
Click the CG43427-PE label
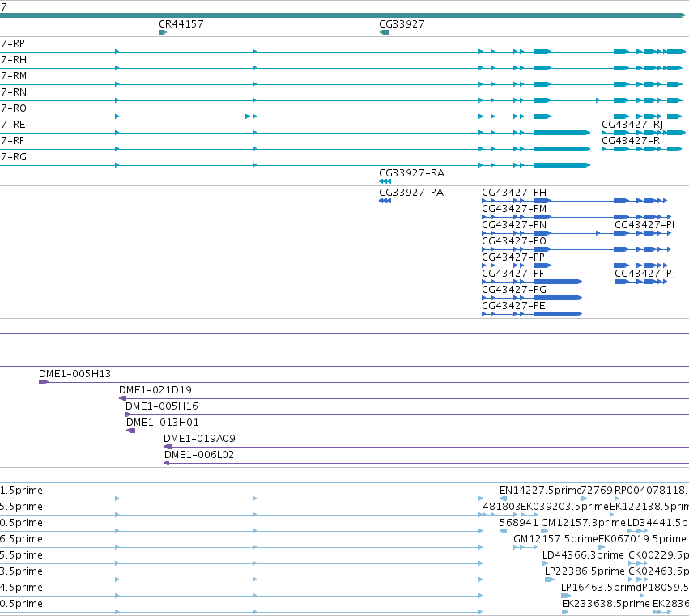click(x=513, y=306)
